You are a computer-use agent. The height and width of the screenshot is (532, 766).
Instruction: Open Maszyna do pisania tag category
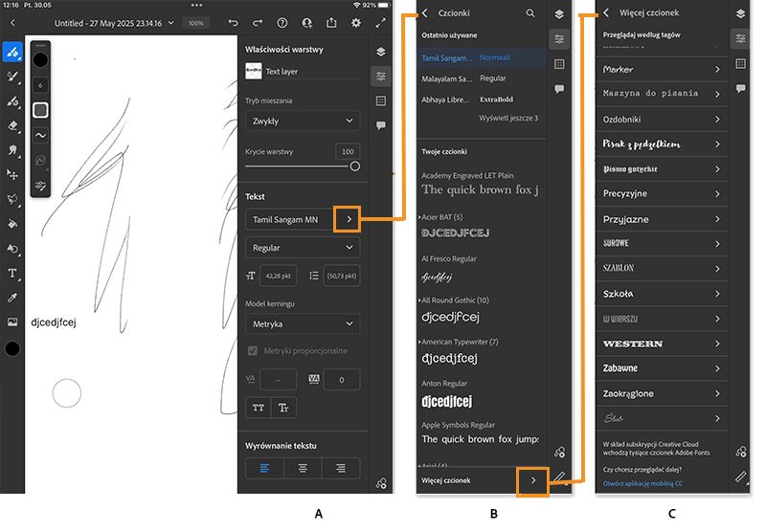click(x=662, y=94)
